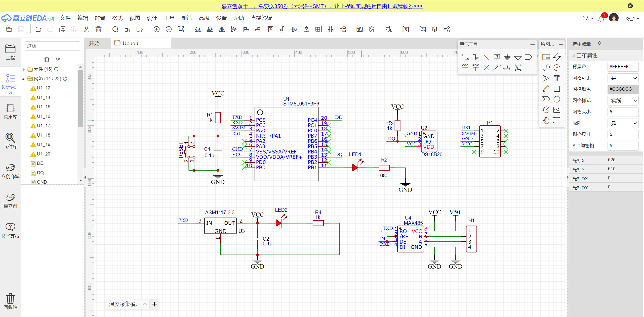Open the Component Library (元件库) sidebar
The height and width of the screenshot is (317, 644).
click(10, 141)
